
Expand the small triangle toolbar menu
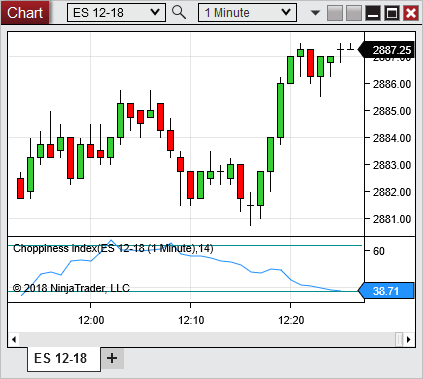[x=315, y=13]
